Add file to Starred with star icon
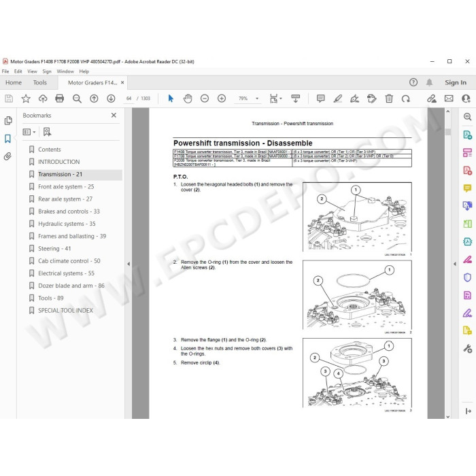This screenshot has width=476, height=476. (x=26, y=99)
